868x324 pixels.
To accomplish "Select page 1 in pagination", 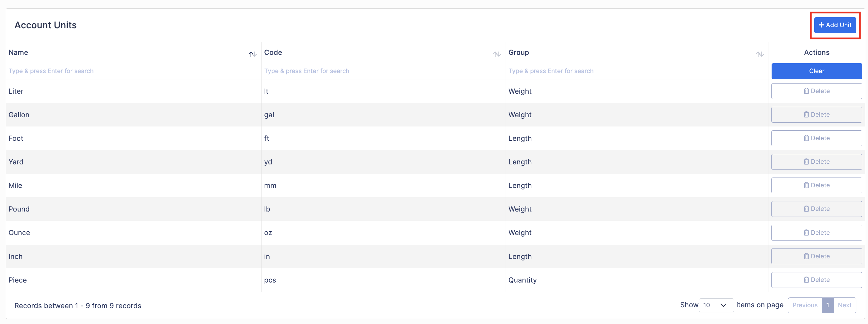I will (x=828, y=305).
